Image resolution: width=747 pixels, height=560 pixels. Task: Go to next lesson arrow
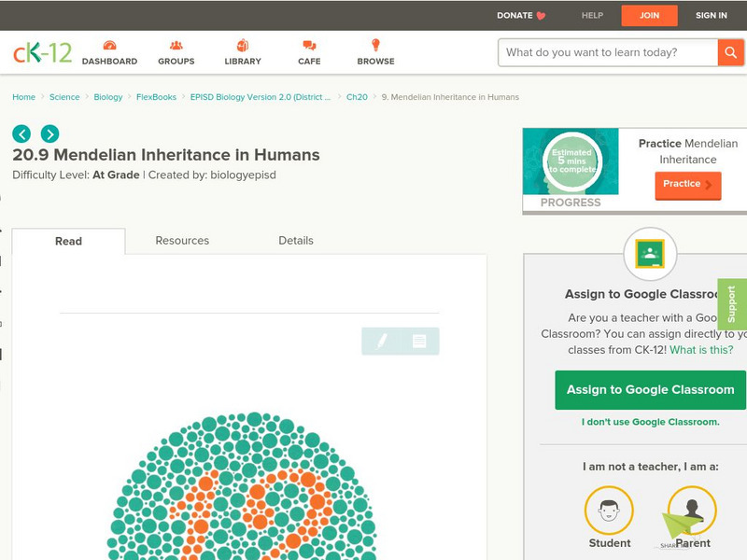click(x=49, y=133)
